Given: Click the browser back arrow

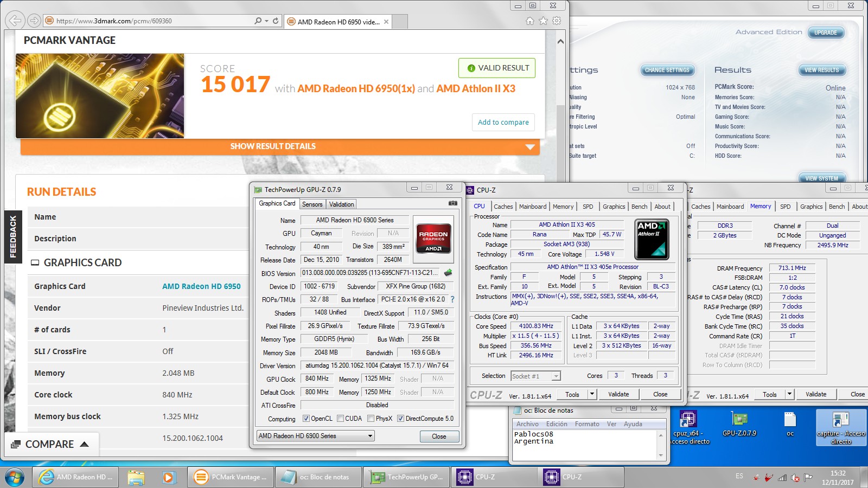Looking at the screenshot, I should [15, 21].
